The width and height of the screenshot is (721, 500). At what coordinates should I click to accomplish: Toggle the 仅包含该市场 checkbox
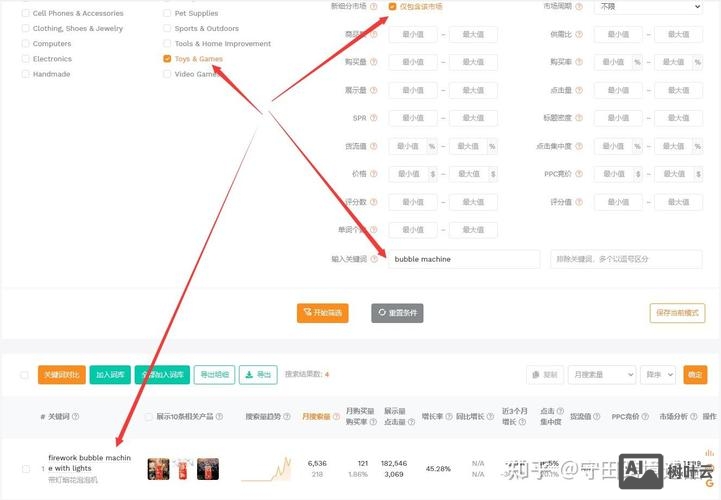point(392,7)
